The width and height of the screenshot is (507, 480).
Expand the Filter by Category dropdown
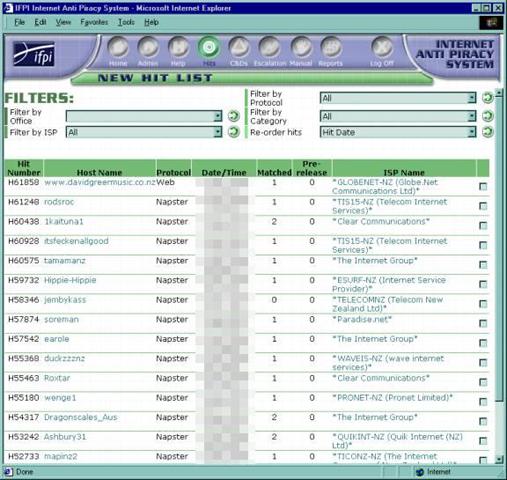click(398, 116)
